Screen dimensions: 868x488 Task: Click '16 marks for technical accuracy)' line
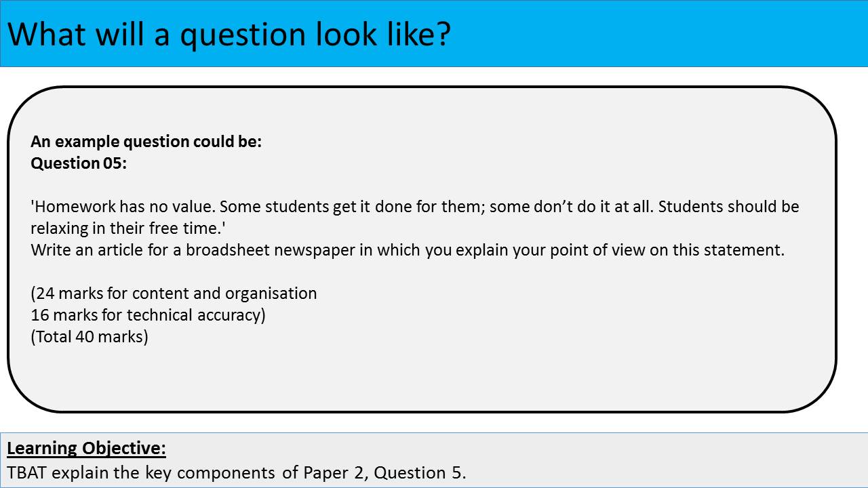click(x=148, y=314)
